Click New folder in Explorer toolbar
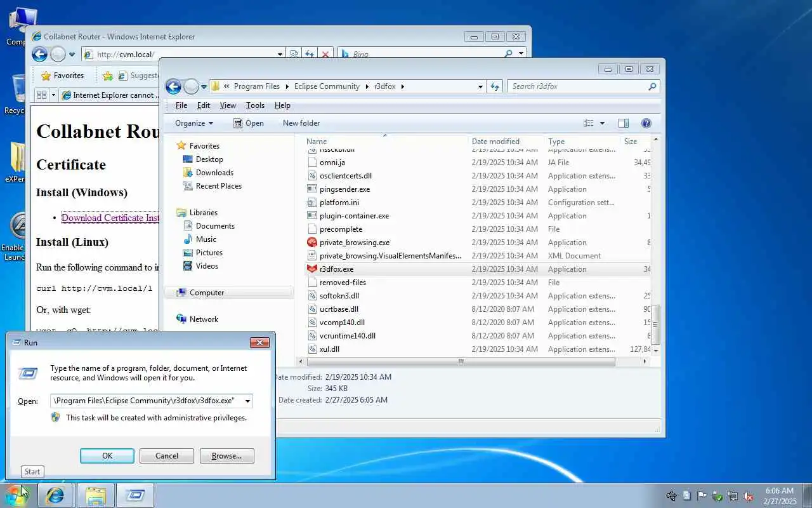 [301, 123]
